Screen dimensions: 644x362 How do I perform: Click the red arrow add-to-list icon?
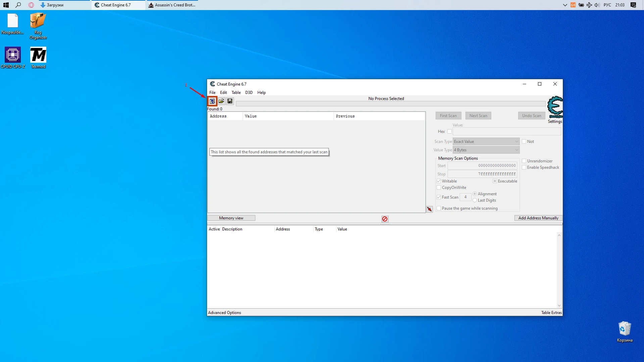coord(429,209)
